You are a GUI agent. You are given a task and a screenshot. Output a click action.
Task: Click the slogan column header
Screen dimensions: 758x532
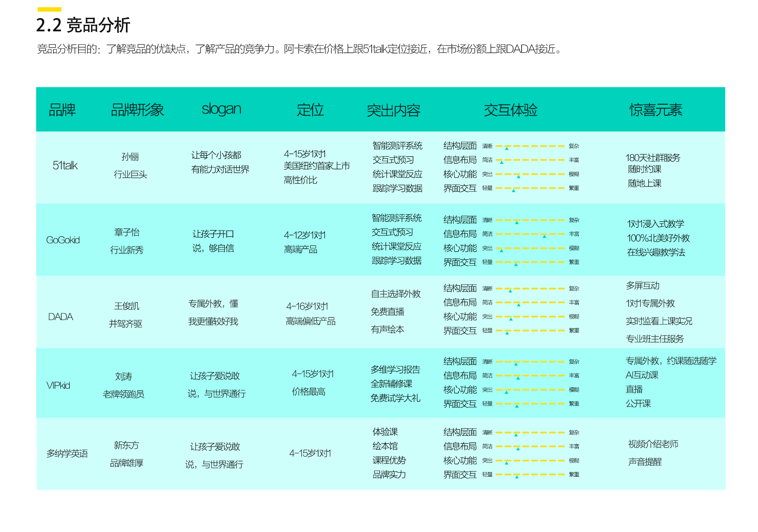pyautogui.click(x=221, y=109)
